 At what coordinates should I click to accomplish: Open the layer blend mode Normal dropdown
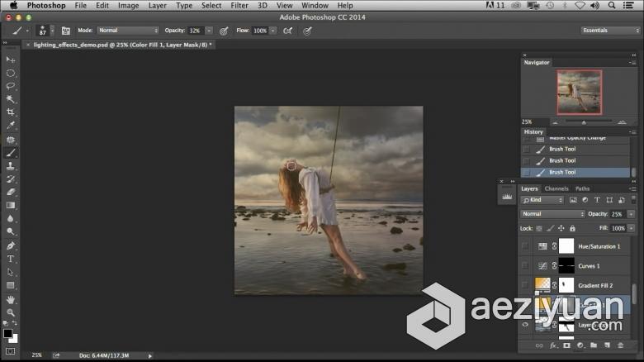click(552, 214)
